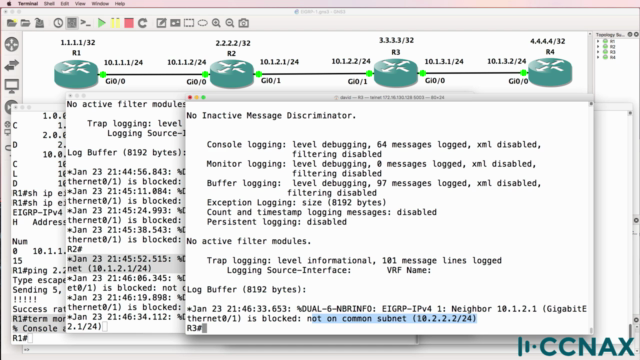Viewport: 640px width, 360px height.
Task: Open the Snapshots clock icon
Action: [x=58, y=23]
